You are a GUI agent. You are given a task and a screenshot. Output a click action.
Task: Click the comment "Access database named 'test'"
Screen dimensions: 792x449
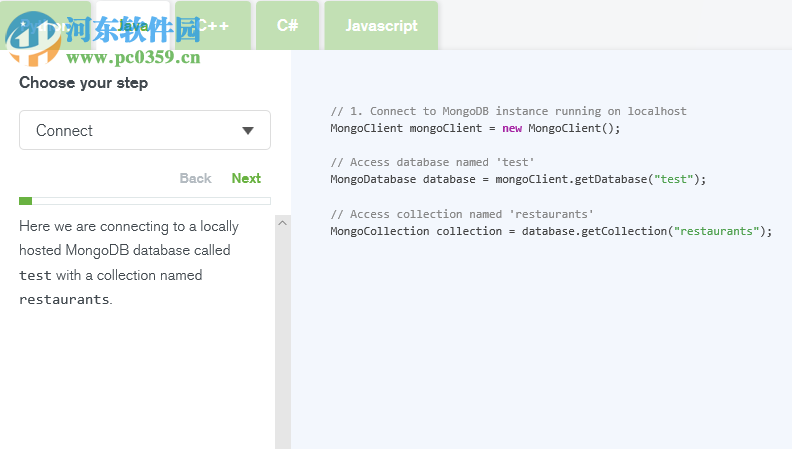point(432,162)
